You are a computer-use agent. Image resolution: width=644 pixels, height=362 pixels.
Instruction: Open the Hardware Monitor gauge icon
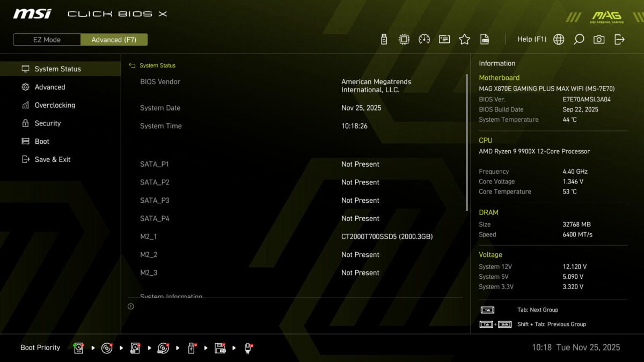click(424, 39)
